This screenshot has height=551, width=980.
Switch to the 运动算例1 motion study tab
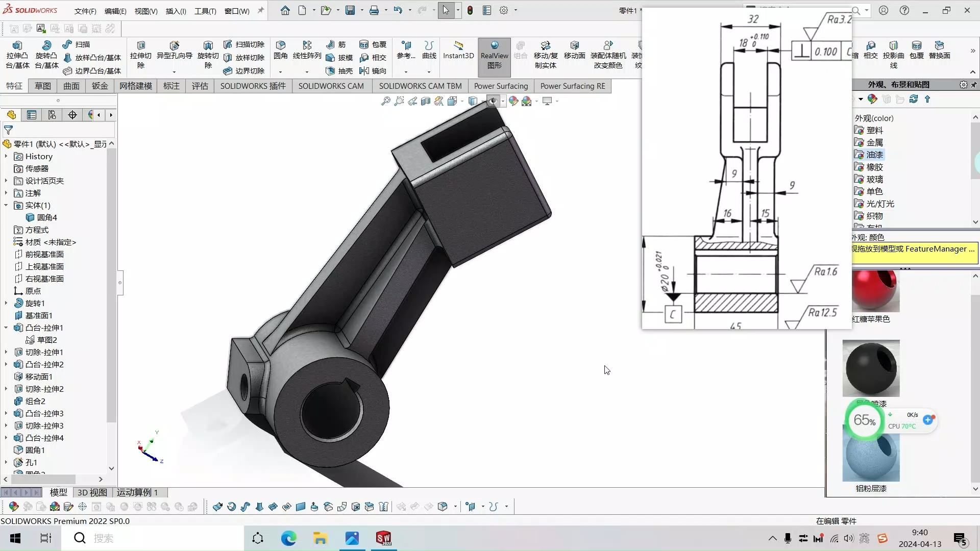(x=137, y=492)
